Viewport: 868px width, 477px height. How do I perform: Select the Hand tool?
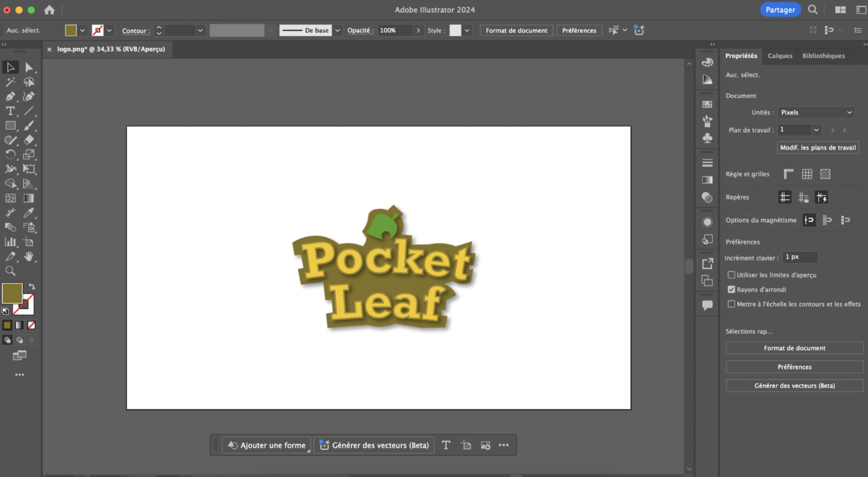pos(29,256)
